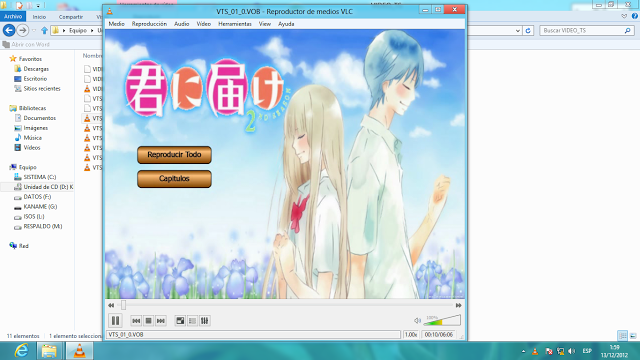Toggle VLC fullscreen video button
The width and height of the screenshot is (640, 360).
coord(180,321)
